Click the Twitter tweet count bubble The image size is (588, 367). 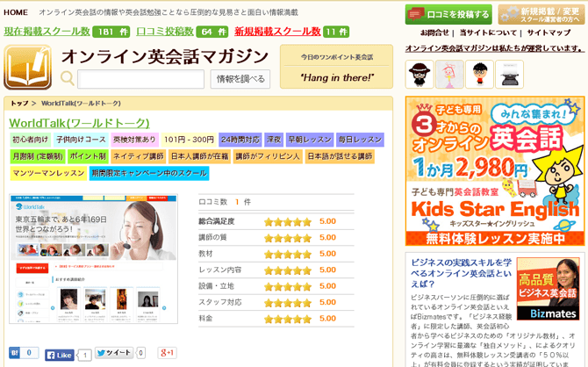pos(140,353)
